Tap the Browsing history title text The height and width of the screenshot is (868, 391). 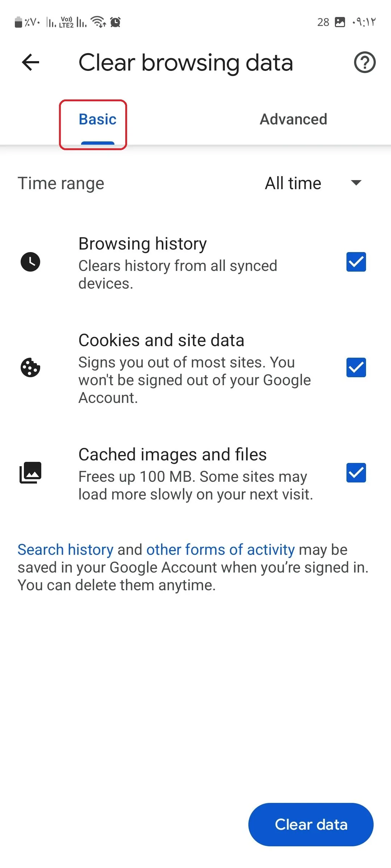pos(143,244)
